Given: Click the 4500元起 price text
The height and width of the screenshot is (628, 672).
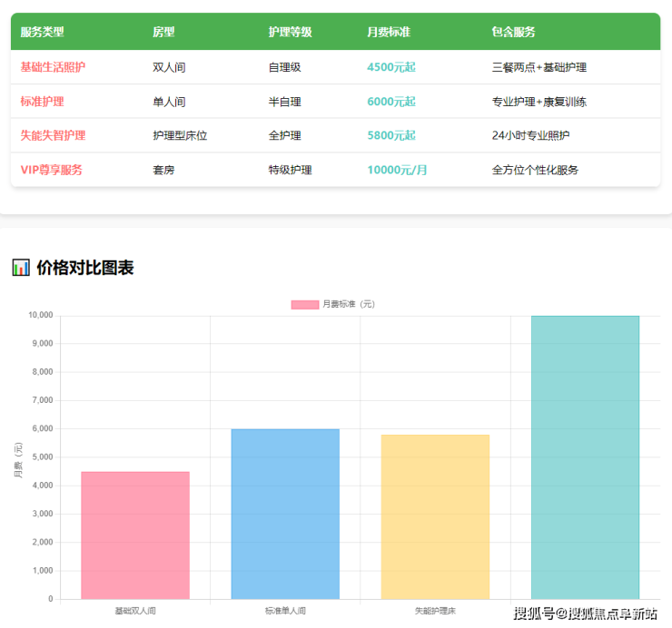Looking at the screenshot, I should 391,67.
